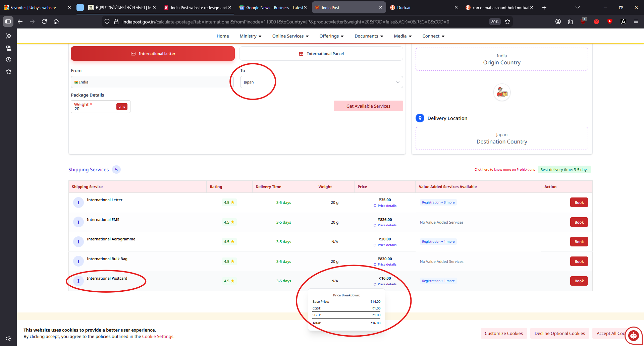Click the browser reload icon
The image size is (644, 346).
pyautogui.click(x=44, y=21)
